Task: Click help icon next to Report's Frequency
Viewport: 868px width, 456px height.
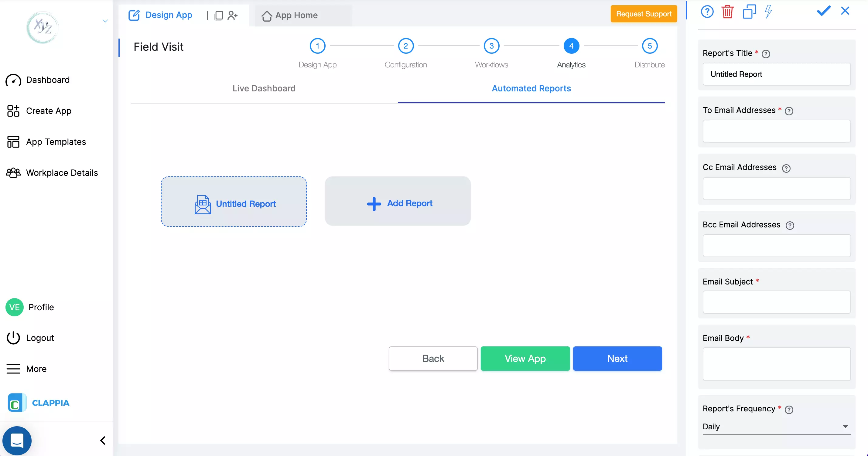Action: pos(789,410)
